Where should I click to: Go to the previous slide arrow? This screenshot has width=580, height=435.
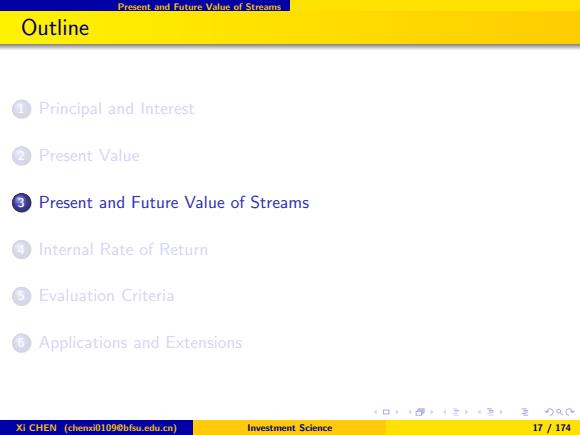[375, 412]
